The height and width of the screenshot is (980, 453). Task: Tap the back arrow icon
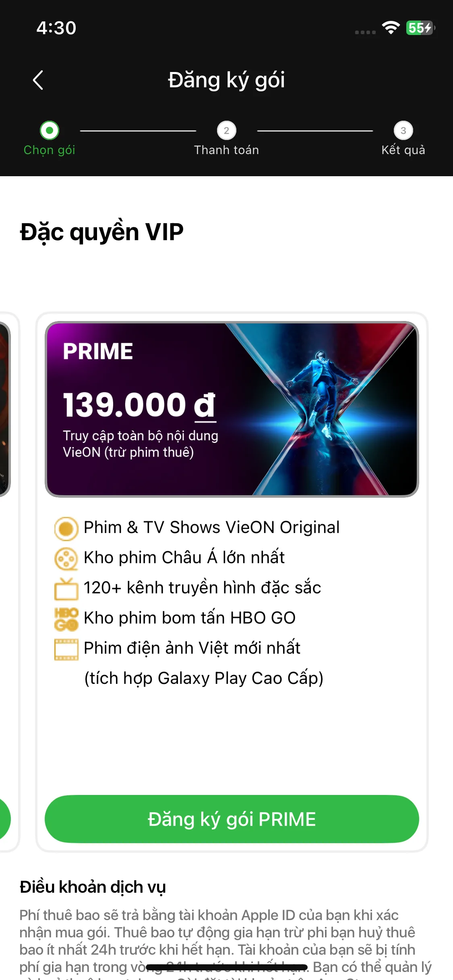click(x=38, y=80)
